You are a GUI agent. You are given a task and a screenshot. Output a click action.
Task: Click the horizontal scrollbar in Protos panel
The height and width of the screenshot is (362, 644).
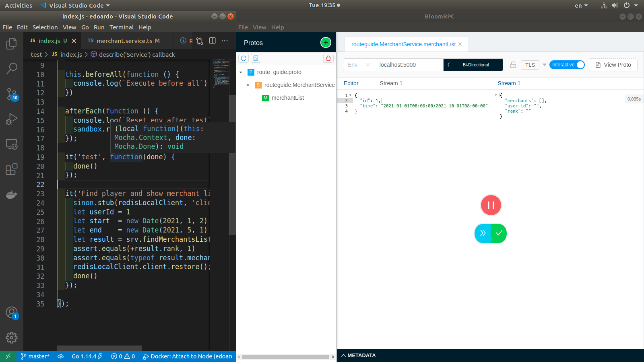[x=285, y=357]
